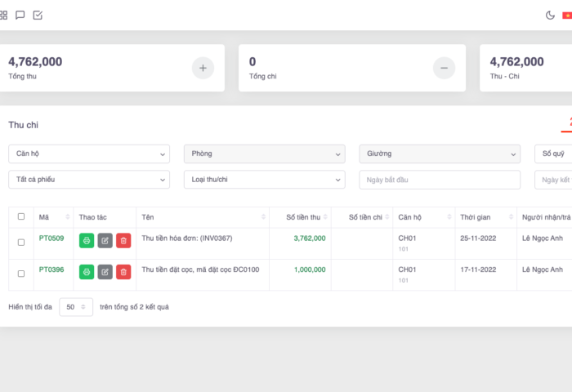
Task: Click the edit icon for PT0509
Action: 105,240
